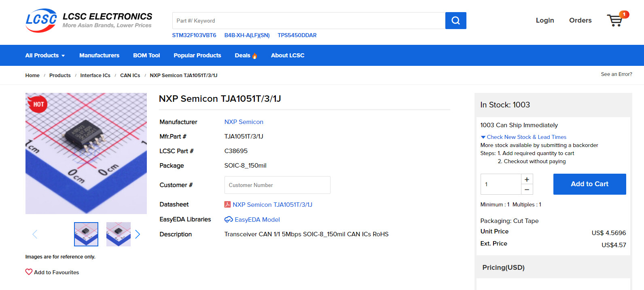Show previous product image with left arrow
This screenshot has width=644, height=290.
[x=35, y=234]
